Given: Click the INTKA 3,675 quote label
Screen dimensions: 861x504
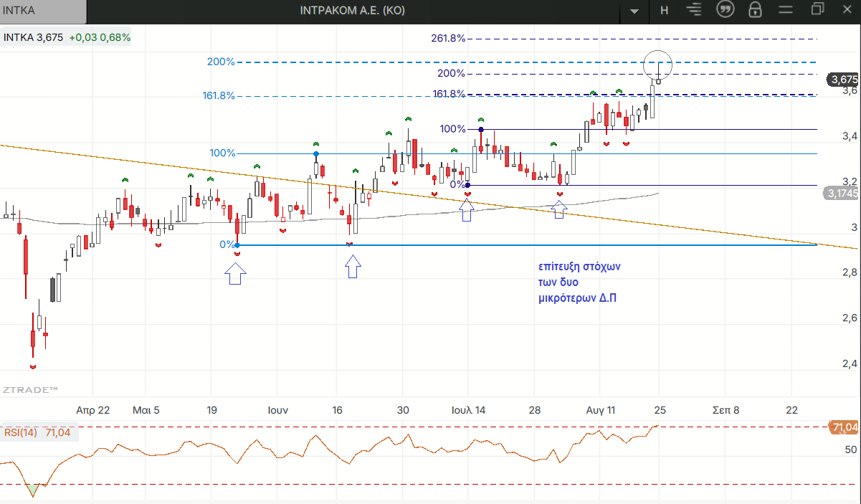Looking at the screenshot, I should pos(33,37).
